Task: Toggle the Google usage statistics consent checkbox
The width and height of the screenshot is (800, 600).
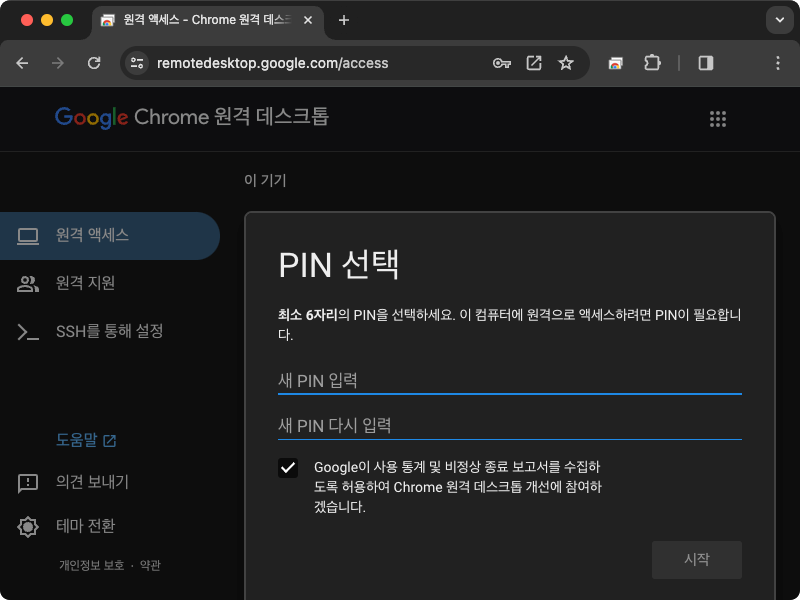Action: [288, 467]
